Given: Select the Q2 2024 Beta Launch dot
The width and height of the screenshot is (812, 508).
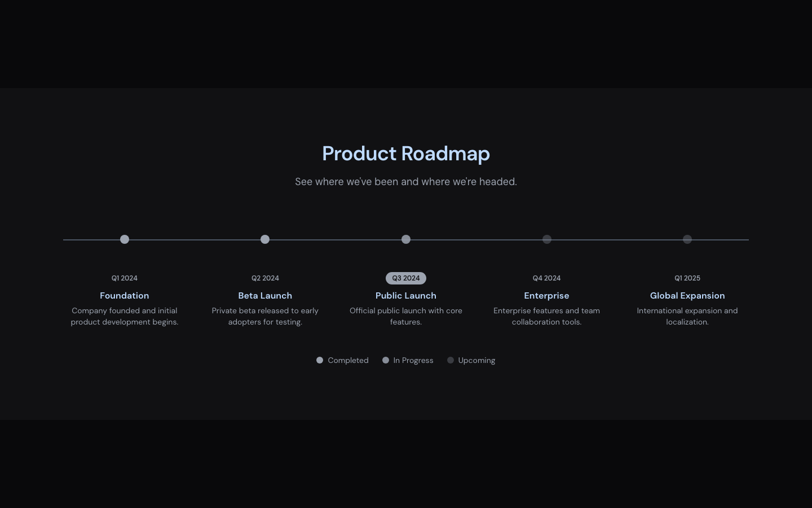Looking at the screenshot, I should 265,239.
